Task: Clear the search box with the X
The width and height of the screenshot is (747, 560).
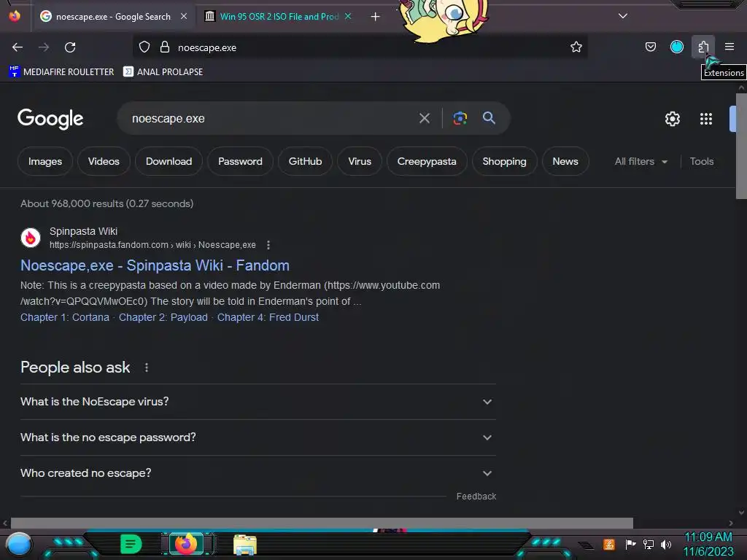Action: click(x=424, y=118)
